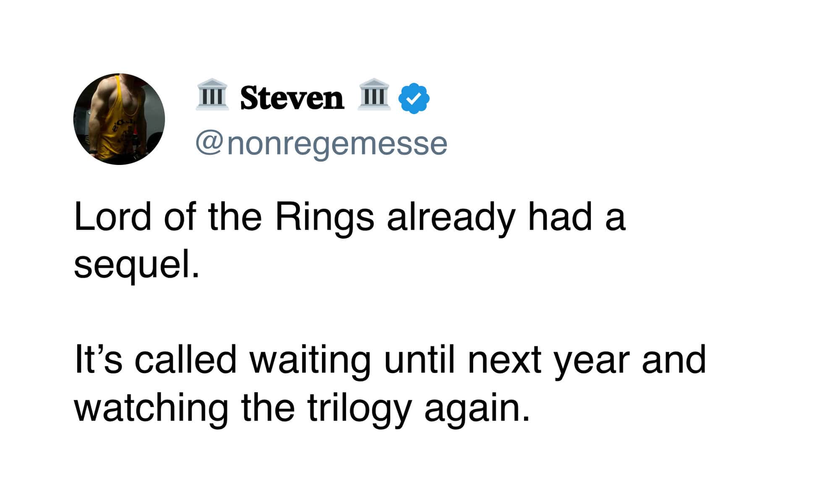Click the word "called" in the tweet

coord(186,360)
